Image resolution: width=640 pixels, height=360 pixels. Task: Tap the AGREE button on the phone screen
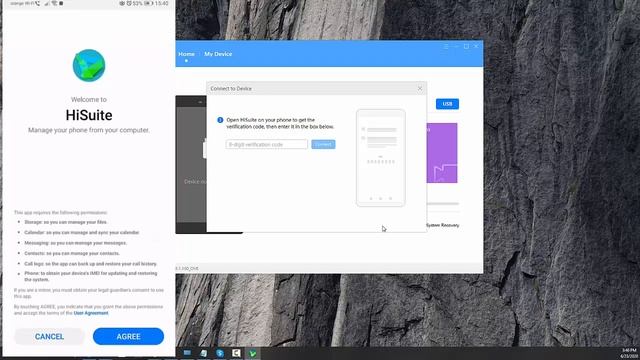(128, 336)
